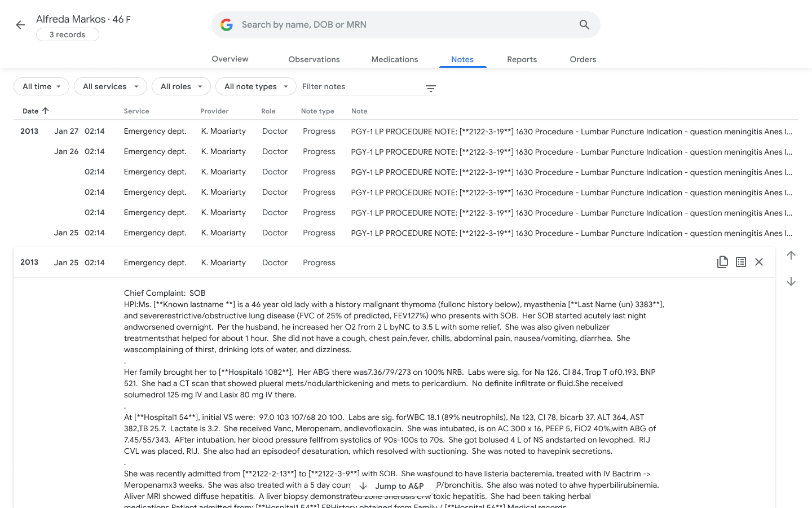Viewport: 812px width, 508px height.
Task: Click the Jump to A&P button
Action: [393, 486]
